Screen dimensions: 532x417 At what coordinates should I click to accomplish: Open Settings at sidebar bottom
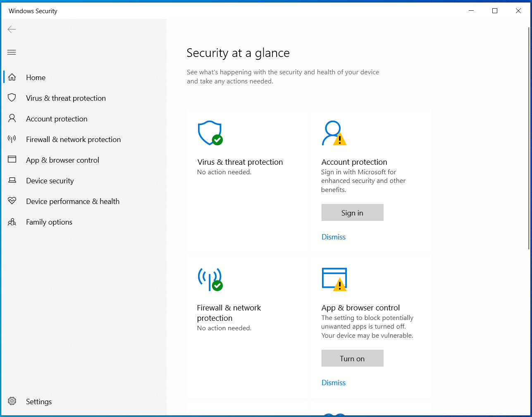click(x=84, y=401)
